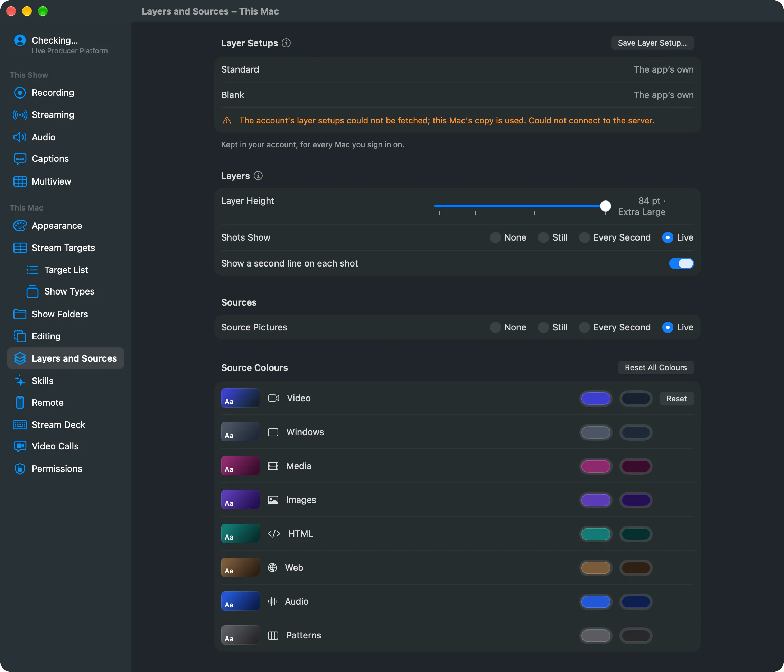
Task: Open the Streaming broadcast icon
Action: coord(20,115)
